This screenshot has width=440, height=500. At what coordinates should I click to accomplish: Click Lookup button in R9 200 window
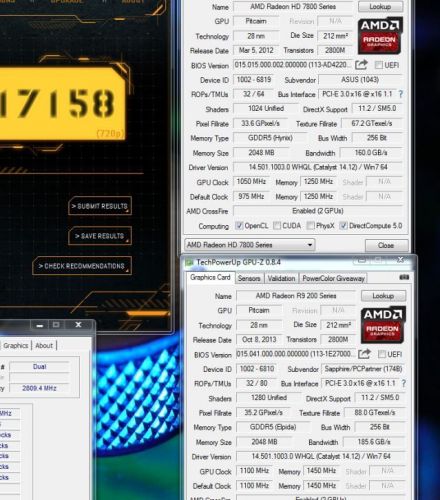(x=383, y=296)
